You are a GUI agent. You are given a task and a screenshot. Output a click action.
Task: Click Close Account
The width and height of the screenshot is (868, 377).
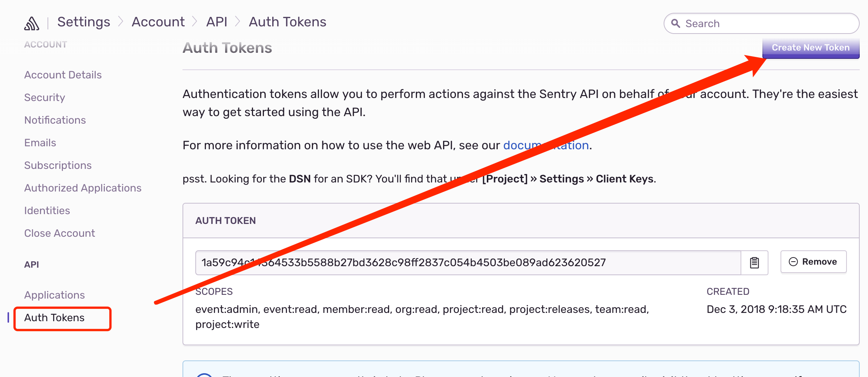click(x=60, y=233)
